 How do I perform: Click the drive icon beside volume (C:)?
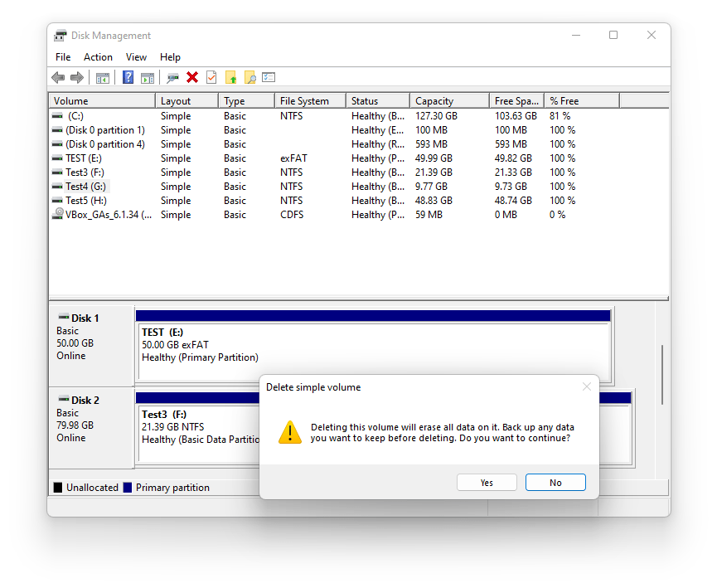[57, 115]
